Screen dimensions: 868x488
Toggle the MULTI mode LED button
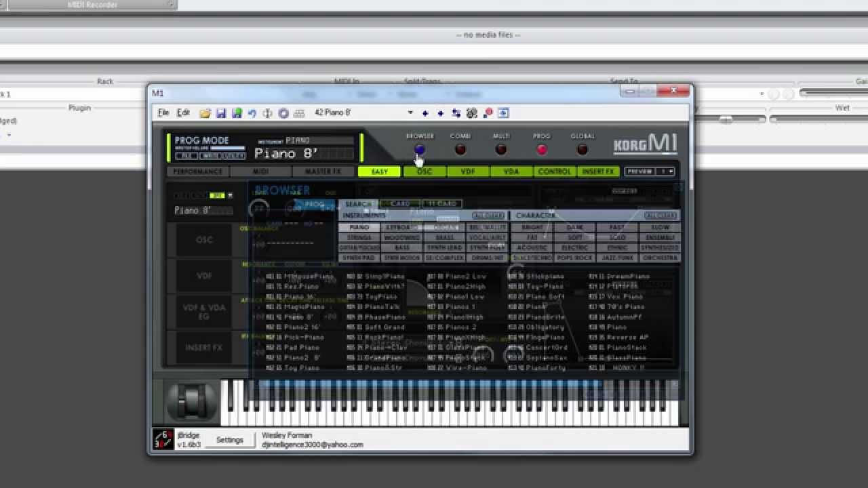[x=501, y=149]
